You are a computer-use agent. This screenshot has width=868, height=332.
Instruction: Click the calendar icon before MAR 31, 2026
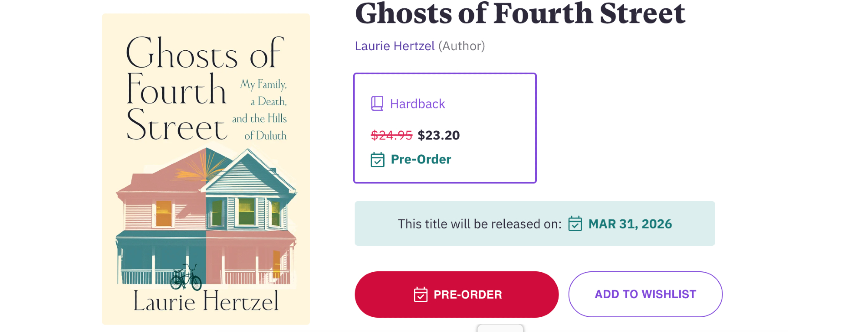575,224
